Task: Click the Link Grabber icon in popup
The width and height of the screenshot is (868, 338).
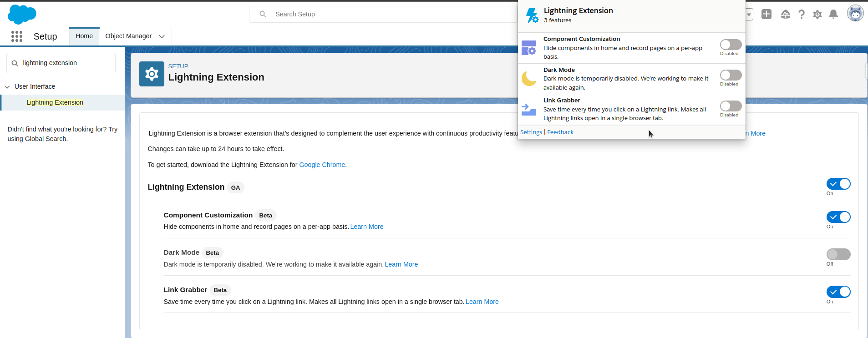Action: [529, 109]
